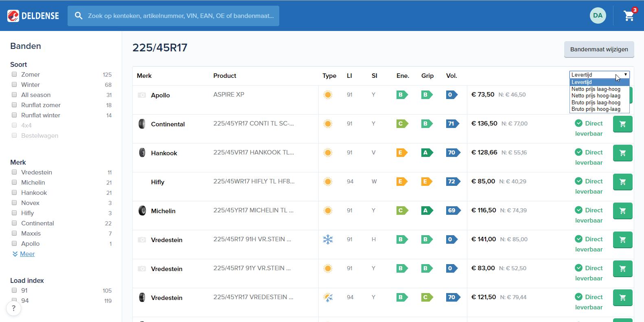Screen dimensions: 644x322
Task: Sort by Bruto prijs laag-hoog
Action: coord(599,102)
